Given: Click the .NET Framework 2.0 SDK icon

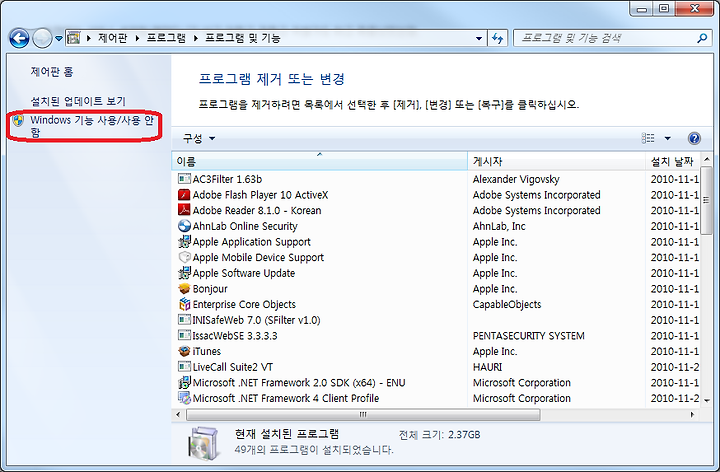Looking at the screenshot, I should click(x=184, y=382).
